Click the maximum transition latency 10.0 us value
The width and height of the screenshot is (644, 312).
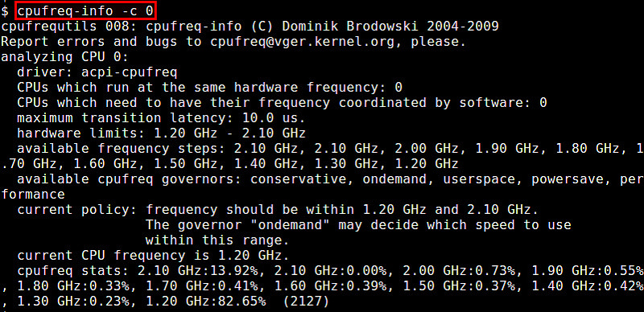[x=275, y=119]
